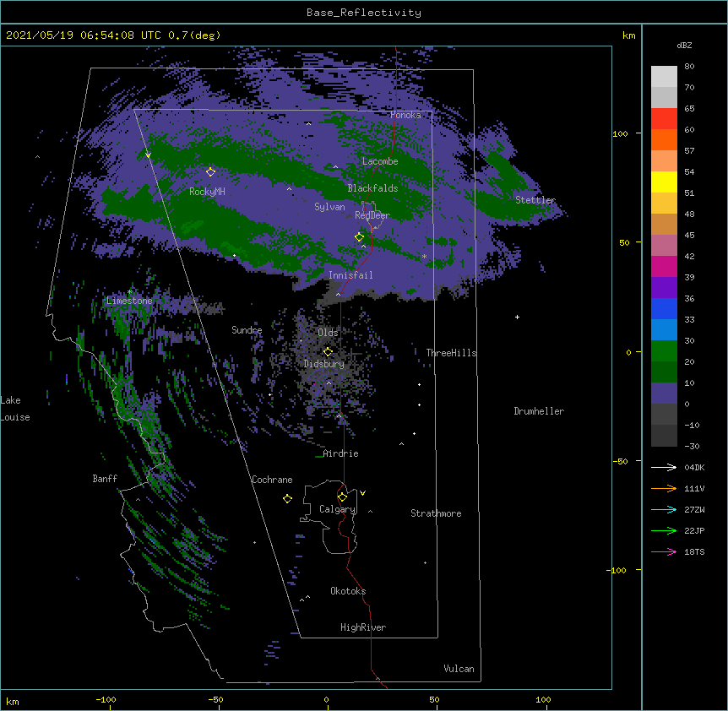Click the ThreeHills label
This screenshot has height=711, width=728.
451,353
